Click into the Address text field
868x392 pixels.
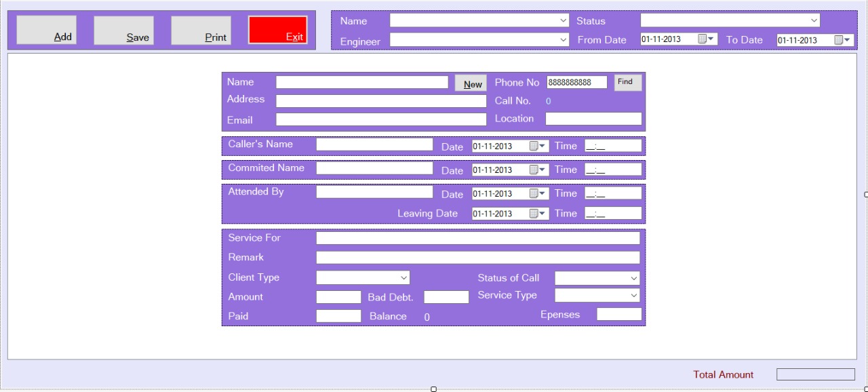pos(380,101)
